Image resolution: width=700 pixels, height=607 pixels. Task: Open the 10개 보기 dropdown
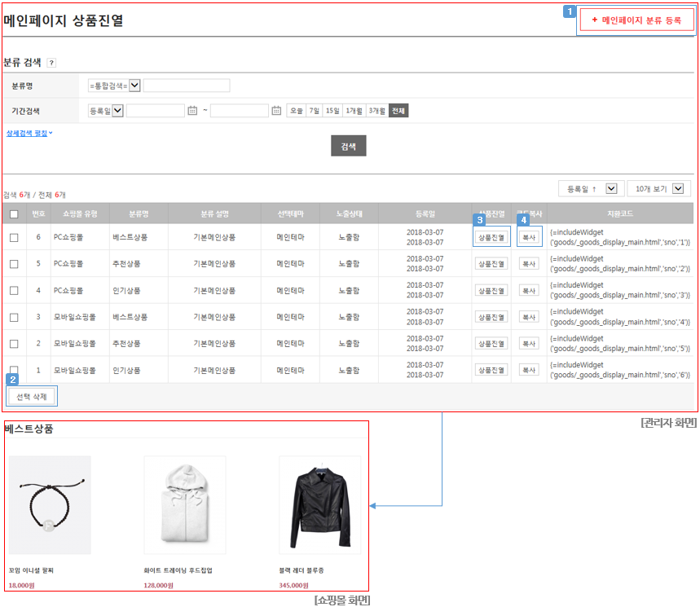659,189
